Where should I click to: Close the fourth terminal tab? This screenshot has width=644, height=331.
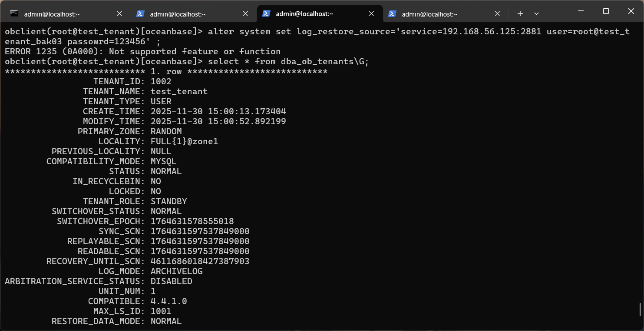[498, 13]
